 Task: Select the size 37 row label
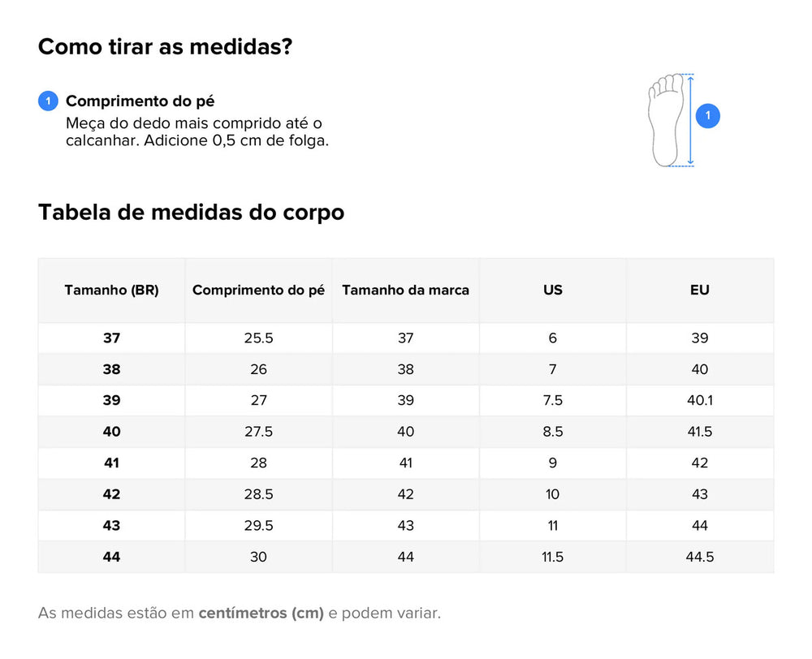[111, 338]
